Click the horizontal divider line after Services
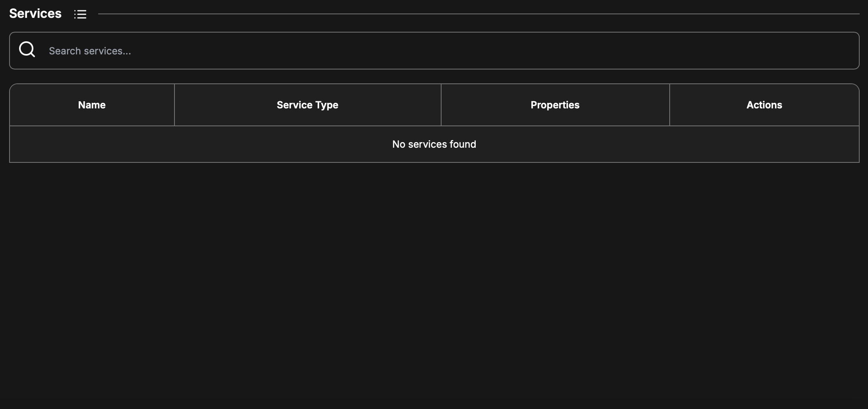The image size is (868, 409). click(x=477, y=14)
